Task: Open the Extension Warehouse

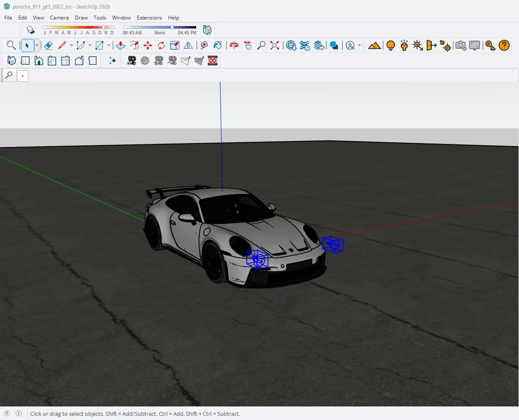Action: tap(305, 45)
